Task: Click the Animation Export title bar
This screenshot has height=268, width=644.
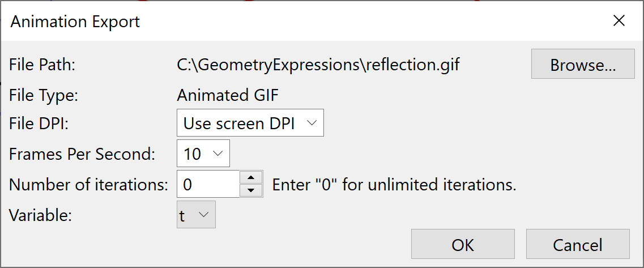Action: [x=283, y=22]
